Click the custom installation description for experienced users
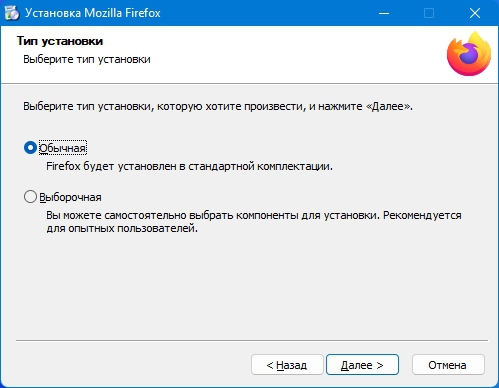Image resolution: width=499 pixels, height=388 pixels. [254, 222]
